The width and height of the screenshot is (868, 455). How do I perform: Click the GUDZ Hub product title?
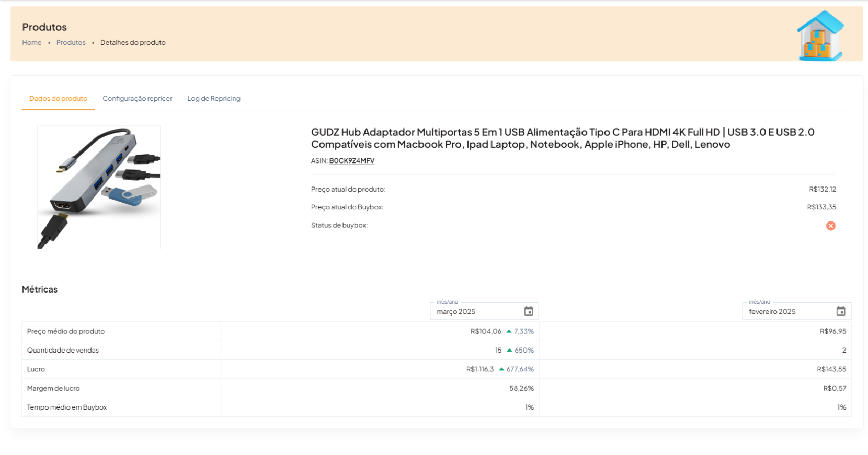[562, 138]
